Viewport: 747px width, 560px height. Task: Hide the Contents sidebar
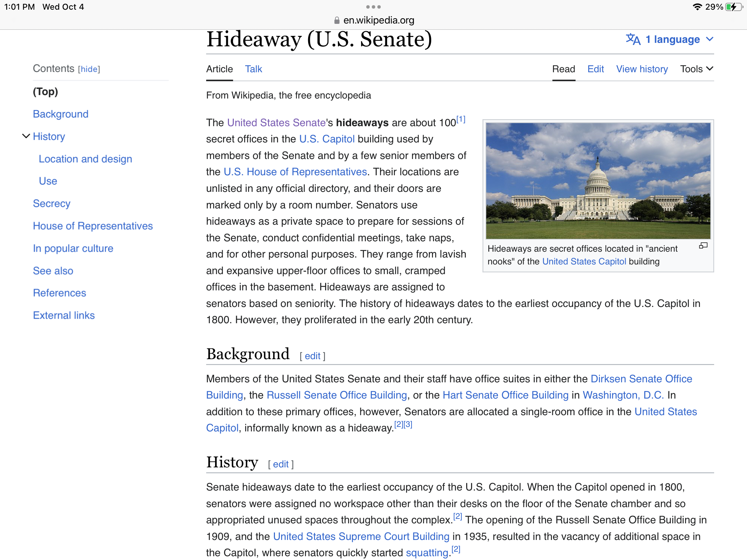89,69
